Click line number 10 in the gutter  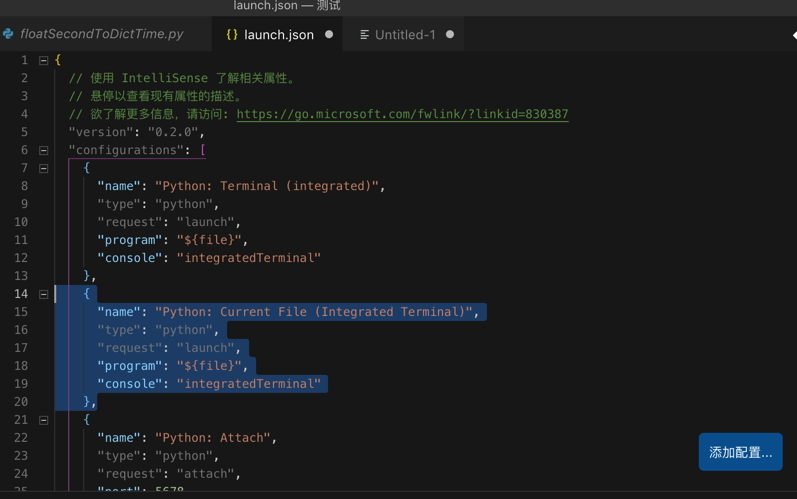click(21, 222)
